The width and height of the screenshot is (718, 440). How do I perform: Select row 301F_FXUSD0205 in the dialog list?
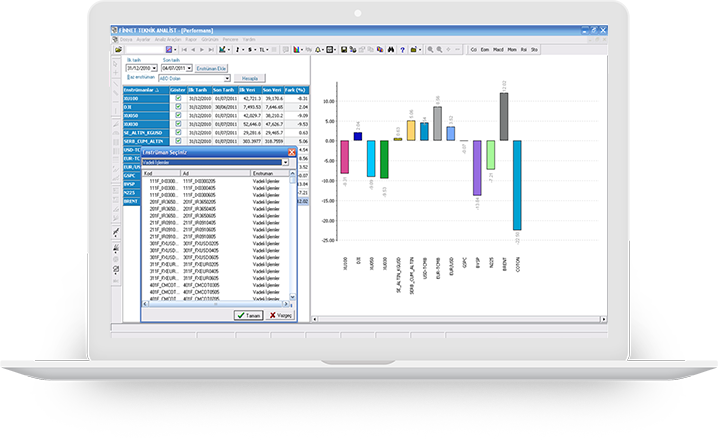pyautogui.click(x=215, y=244)
